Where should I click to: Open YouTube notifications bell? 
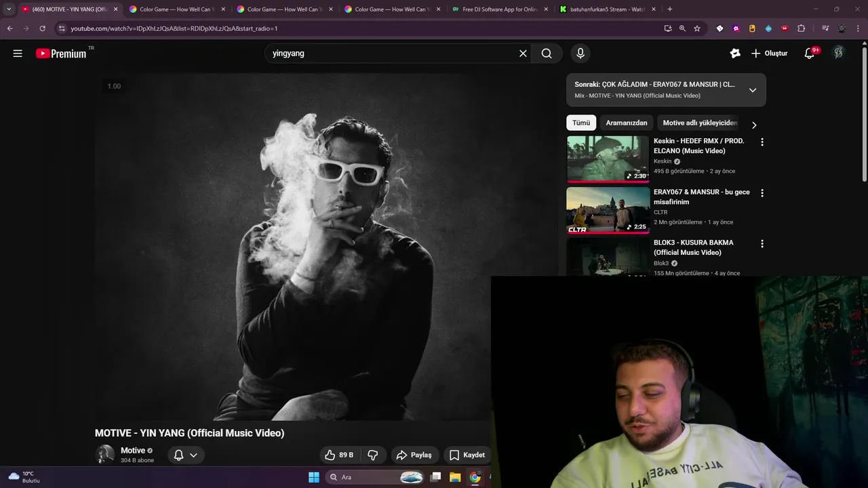coord(810,54)
